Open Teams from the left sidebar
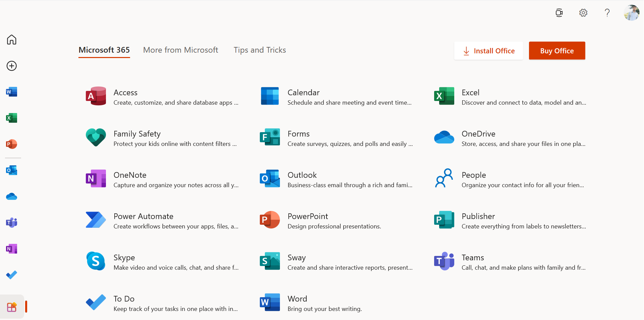The image size is (644, 320). pos(11,222)
